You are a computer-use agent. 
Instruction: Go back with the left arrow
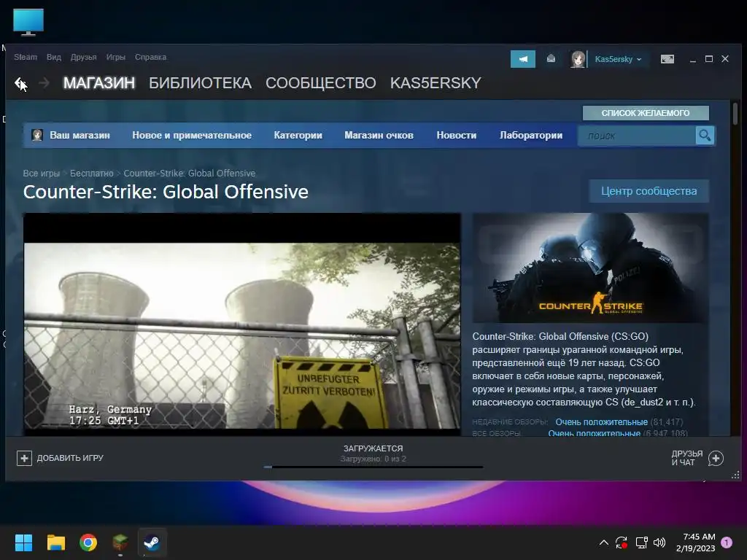pyautogui.click(x=20, y=83)
